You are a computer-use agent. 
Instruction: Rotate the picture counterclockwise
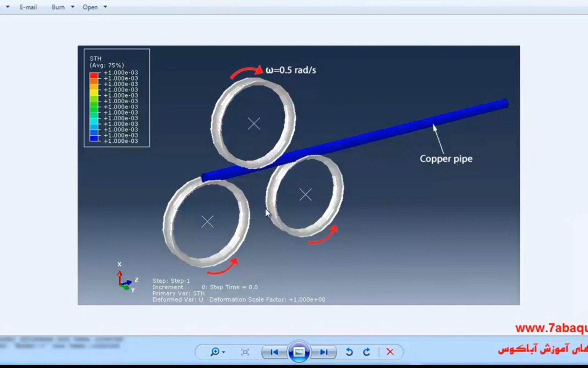349,352
